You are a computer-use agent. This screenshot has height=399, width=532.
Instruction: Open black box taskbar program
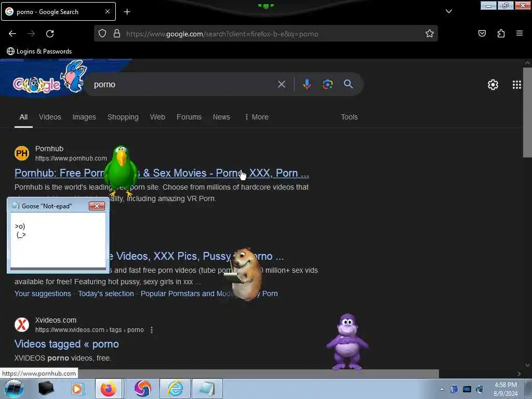[x=46, y=389]
